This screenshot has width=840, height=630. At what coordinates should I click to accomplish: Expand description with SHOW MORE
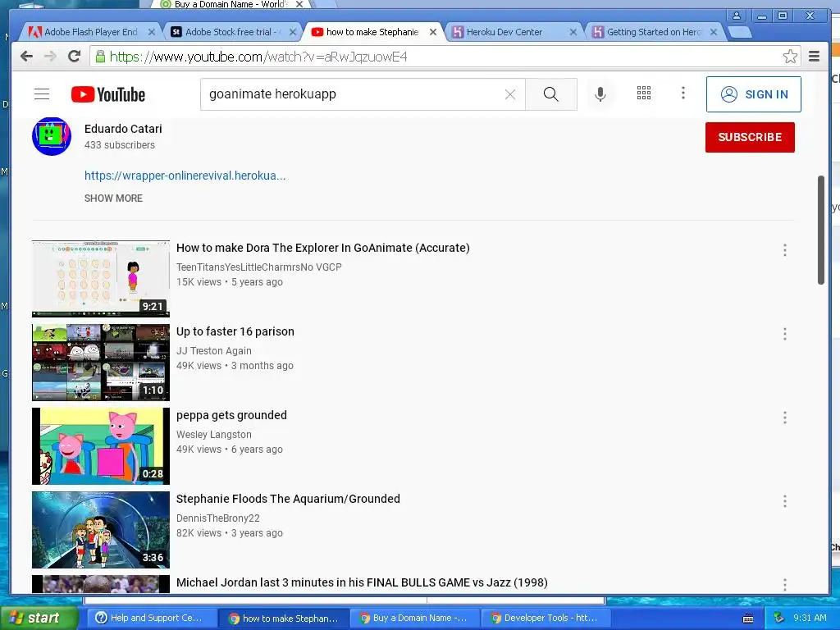113,199
